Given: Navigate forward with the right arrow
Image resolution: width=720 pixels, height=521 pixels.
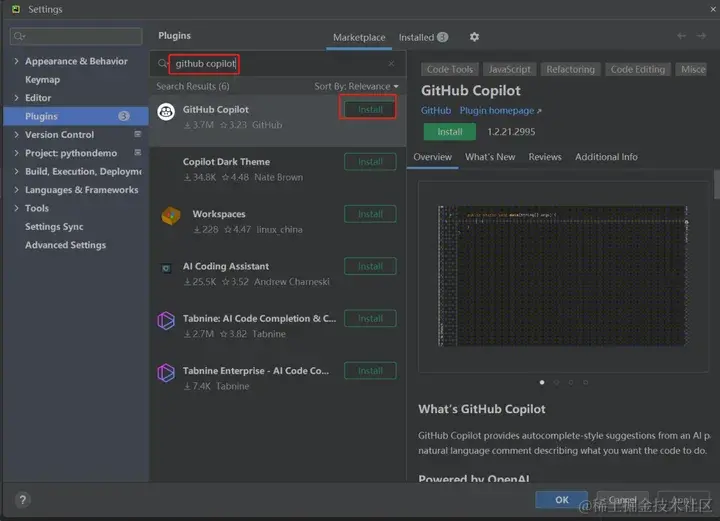Looking at the screenshot, I should [701, 36].
